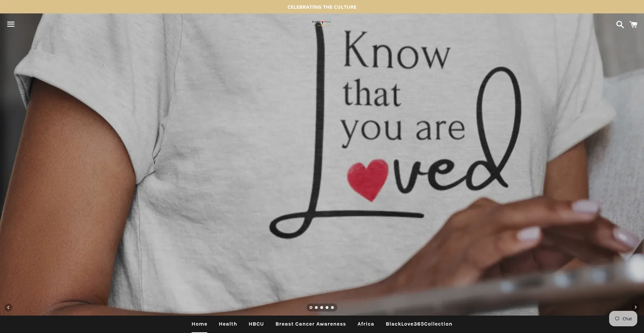Open the BlackLove365Collection menu item
The height and width of the screenshot is (333, 644).
pos(419,324)
